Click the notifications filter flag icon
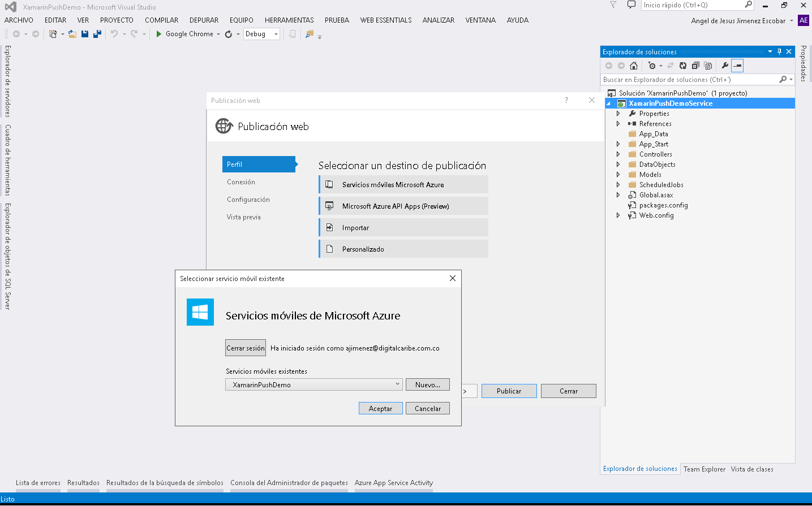Screen dimensions: 812x506 tap(613, 5)
